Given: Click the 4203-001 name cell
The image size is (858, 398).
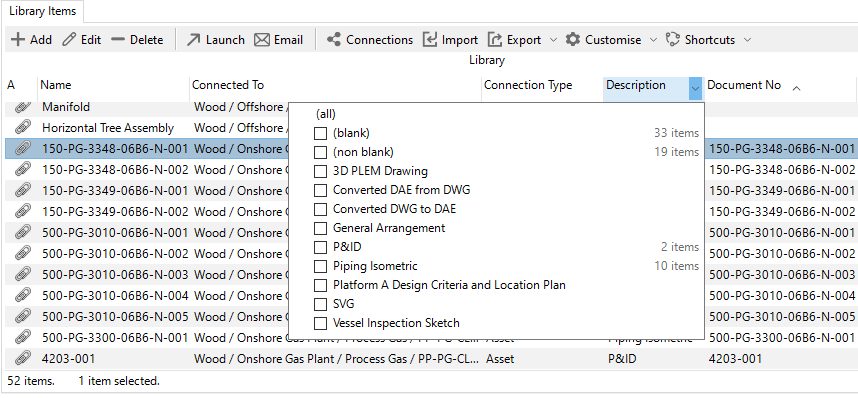Looking at the screenshot, I should tap(68, 359).
